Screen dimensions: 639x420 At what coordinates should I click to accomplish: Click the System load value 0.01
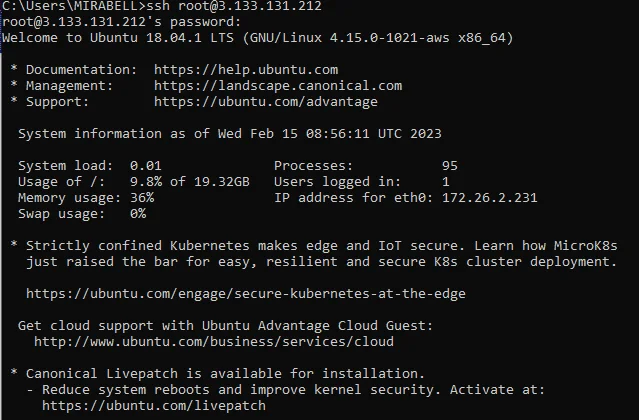145,166
